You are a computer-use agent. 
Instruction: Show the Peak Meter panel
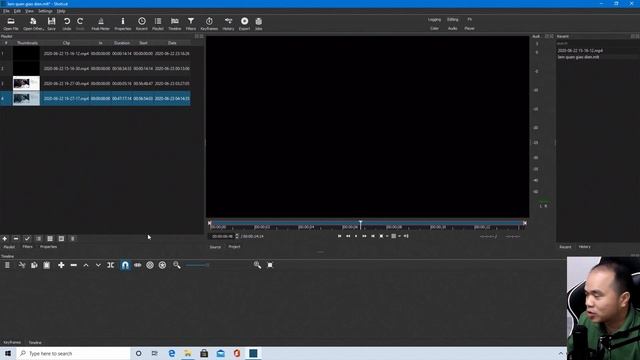(100, 24)
